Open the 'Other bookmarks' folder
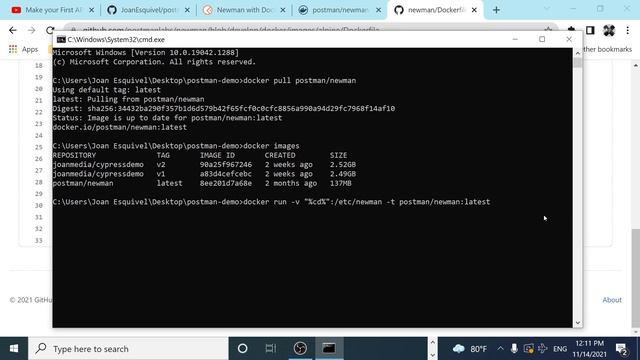This screenshot has height=360, width=640. click(x=607, y=49)
